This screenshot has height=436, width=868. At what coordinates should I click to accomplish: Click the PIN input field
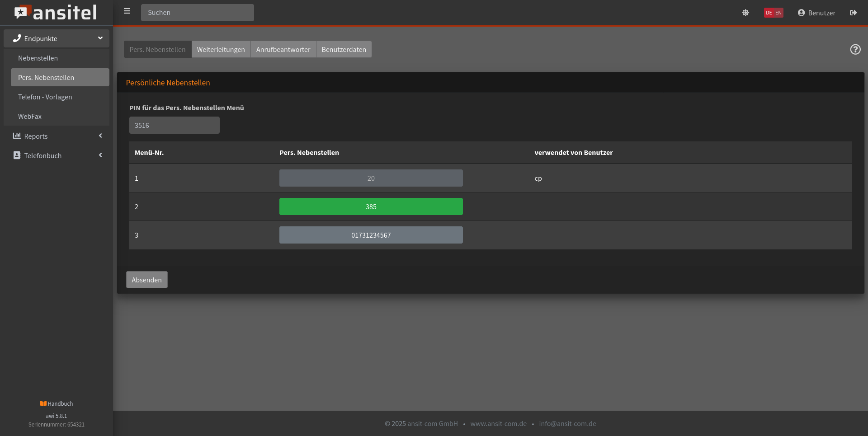(174, 125)
